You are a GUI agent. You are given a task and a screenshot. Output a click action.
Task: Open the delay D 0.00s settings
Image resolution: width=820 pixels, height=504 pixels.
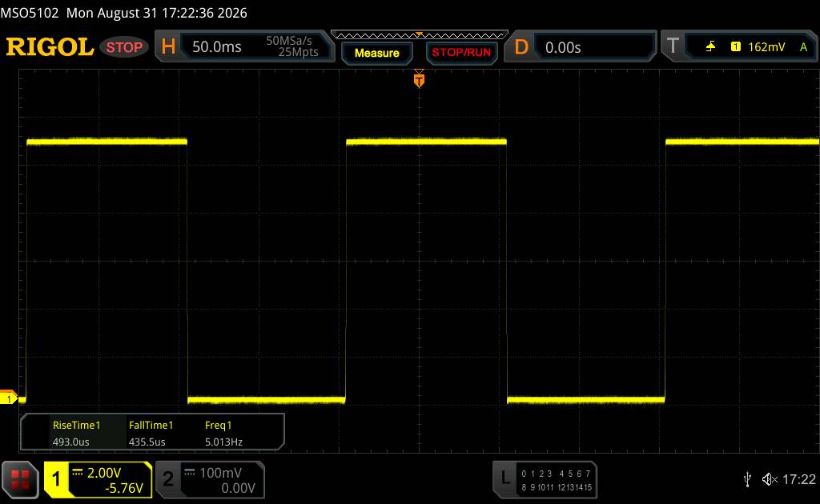click(580, 47)
